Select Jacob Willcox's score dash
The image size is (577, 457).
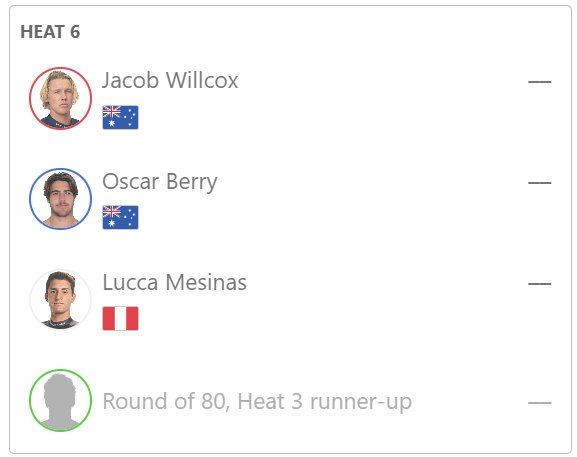click(x=539, y=82)
